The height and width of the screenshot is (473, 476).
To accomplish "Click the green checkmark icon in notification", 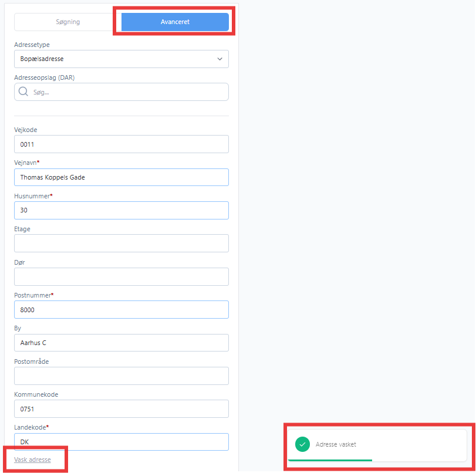I will (x=302, y=444).
